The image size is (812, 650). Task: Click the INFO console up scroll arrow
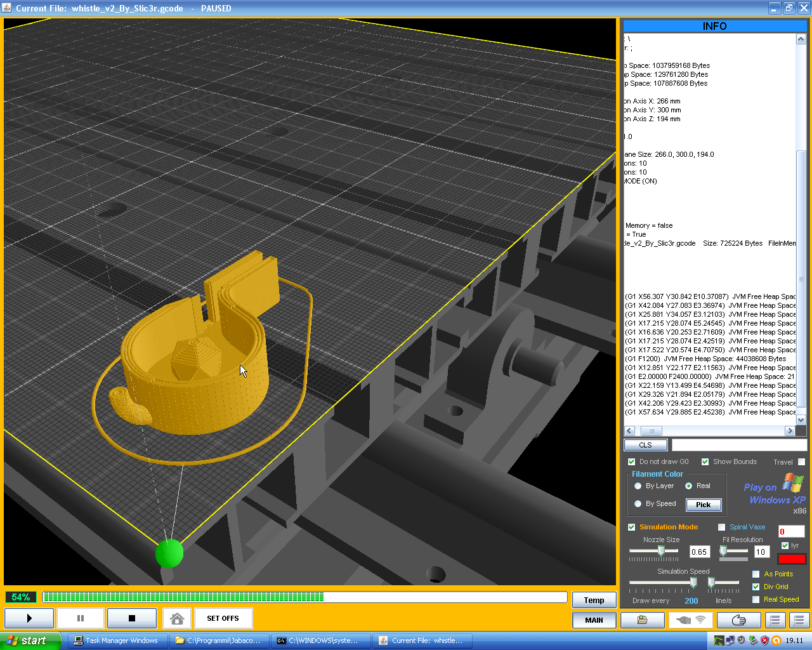pyautogui.click(x=801, y=39)
